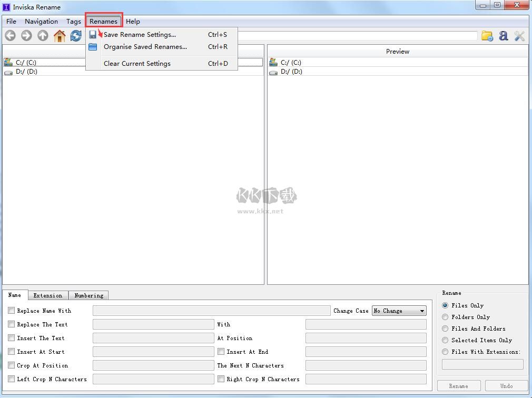This screenshot has height=398, width=532.
Task: Click the Replace Name With text field
Action: (211, 311)
